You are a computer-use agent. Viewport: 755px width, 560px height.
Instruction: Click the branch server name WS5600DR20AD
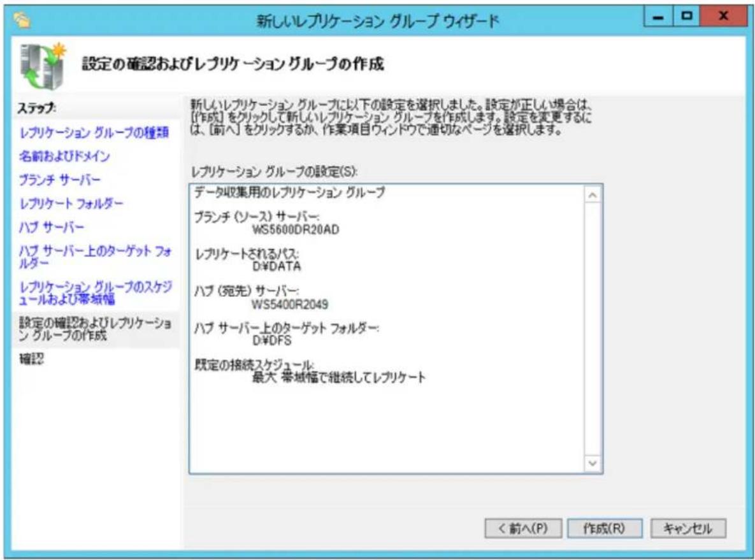coord(296,230)
